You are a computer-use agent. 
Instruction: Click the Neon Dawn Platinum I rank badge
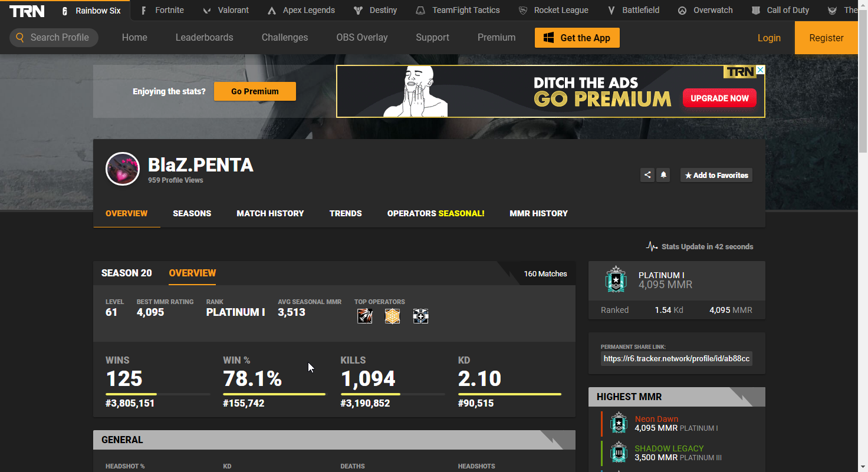pos(619,423)
